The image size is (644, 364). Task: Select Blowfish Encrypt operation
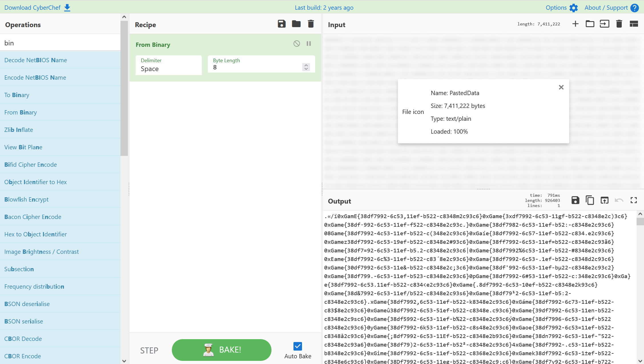(x=60, y=199)
